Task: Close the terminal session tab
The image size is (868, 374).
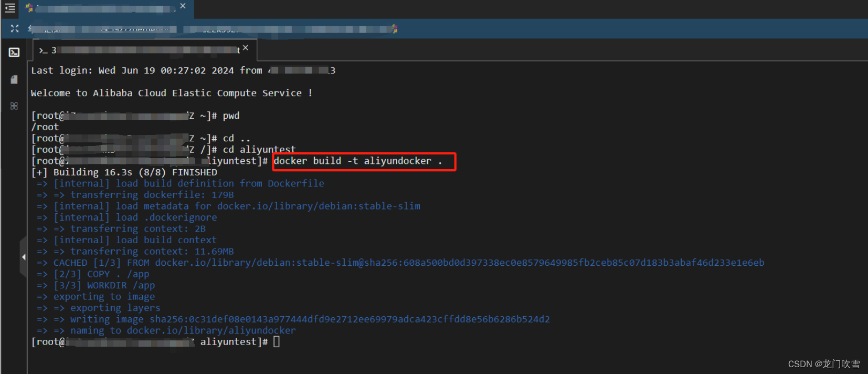Action: (246, 48)
